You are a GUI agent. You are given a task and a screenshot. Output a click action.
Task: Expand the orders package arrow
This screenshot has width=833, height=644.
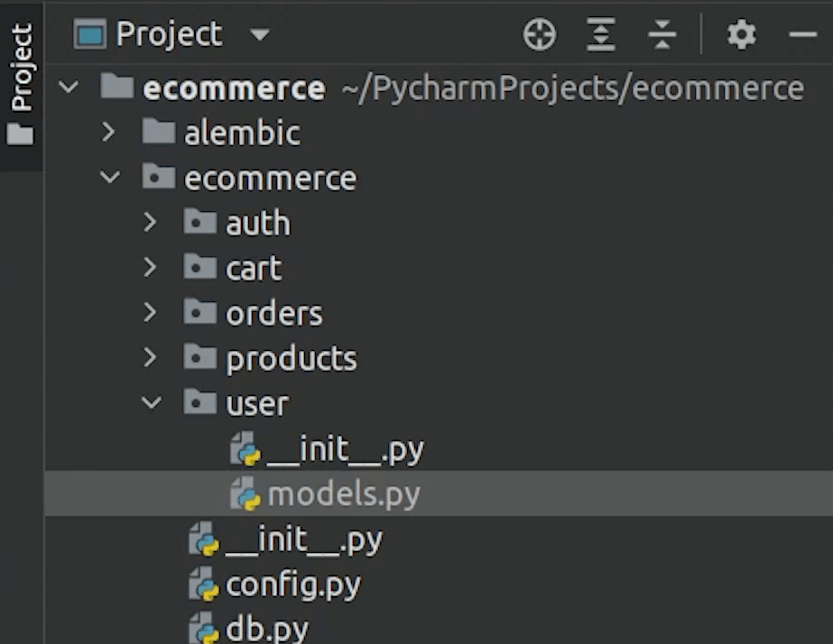[x=151, y=313]
